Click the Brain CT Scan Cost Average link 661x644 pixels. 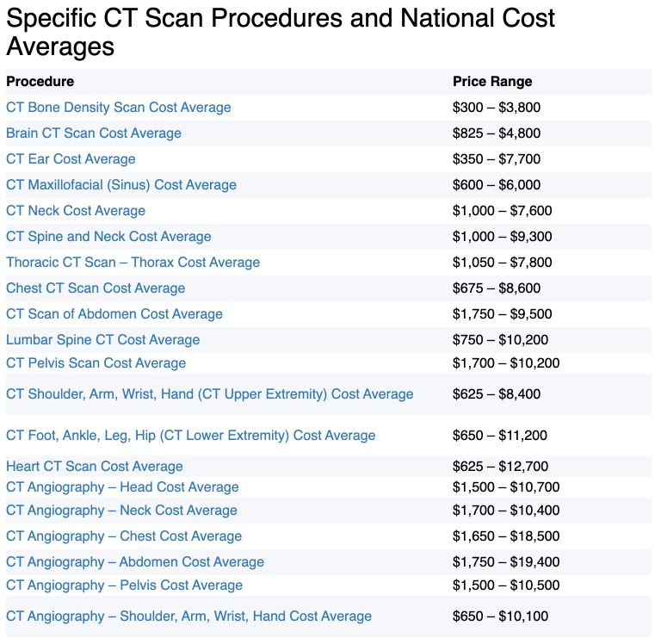(x=93, y=133)
